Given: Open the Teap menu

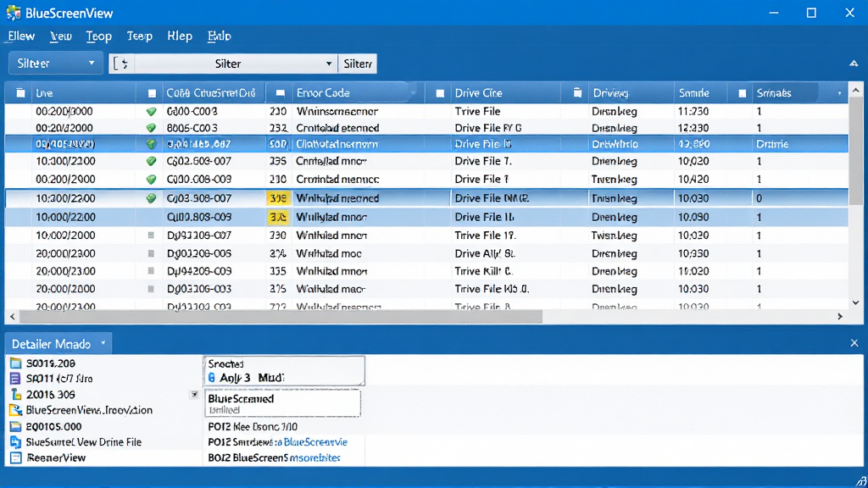Looking at the screenshot, I should [139, 36].
